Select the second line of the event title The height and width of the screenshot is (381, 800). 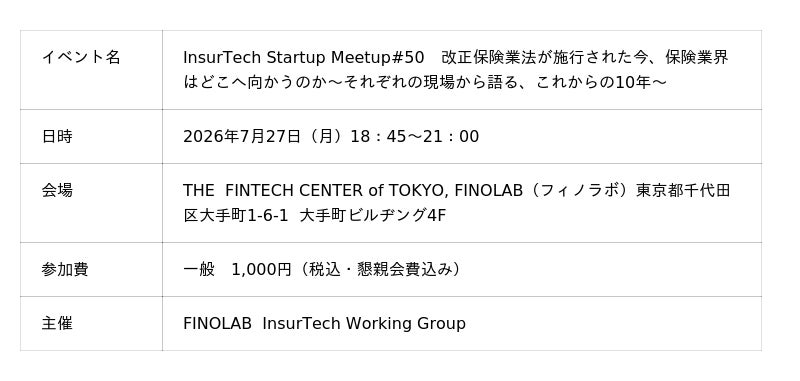(425, 82)
